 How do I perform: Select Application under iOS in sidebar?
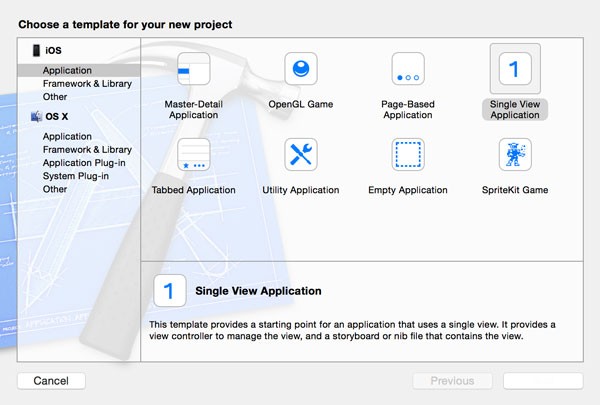click(x=79, y=70)
